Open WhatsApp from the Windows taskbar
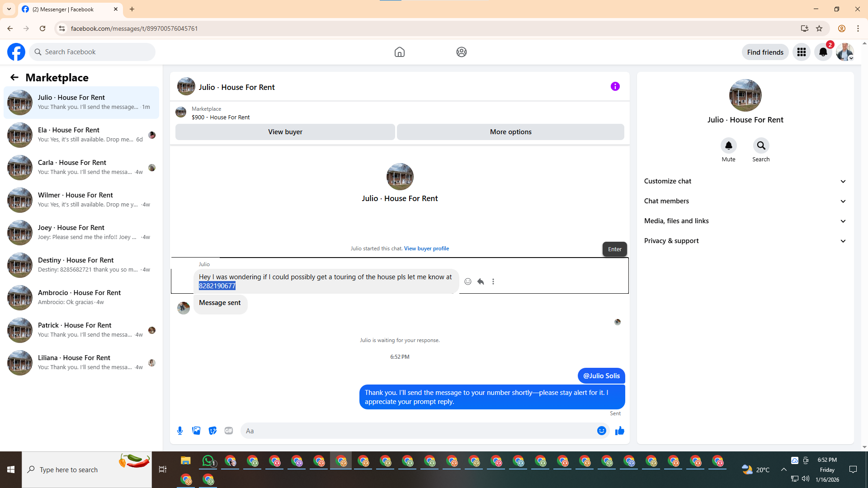This screenshot has height=488, width=868. coord(208,461)
